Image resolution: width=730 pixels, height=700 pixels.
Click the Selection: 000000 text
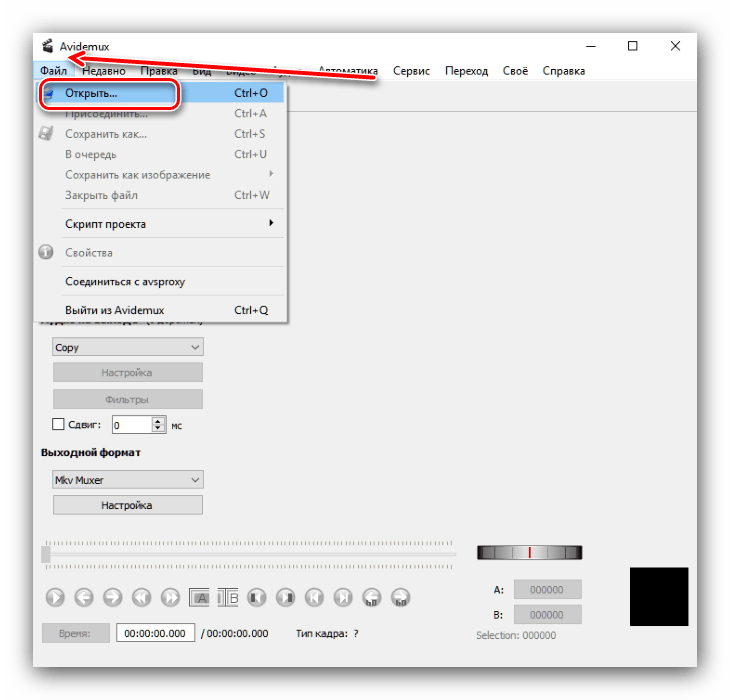pos(516,635)
